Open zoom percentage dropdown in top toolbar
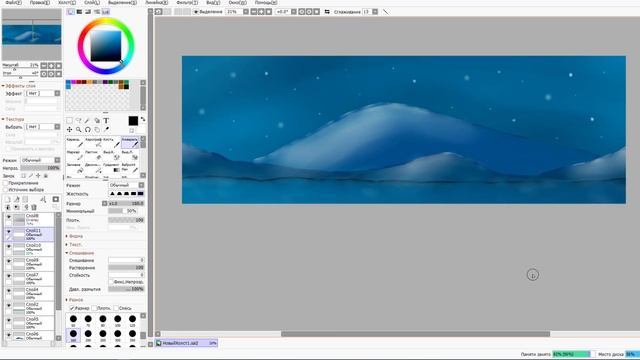 (246, 12)
